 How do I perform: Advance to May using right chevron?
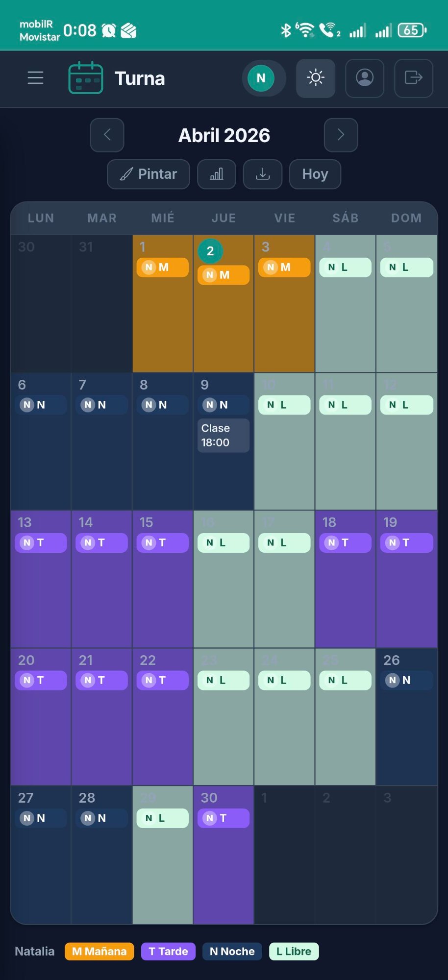tap(341, 135)
